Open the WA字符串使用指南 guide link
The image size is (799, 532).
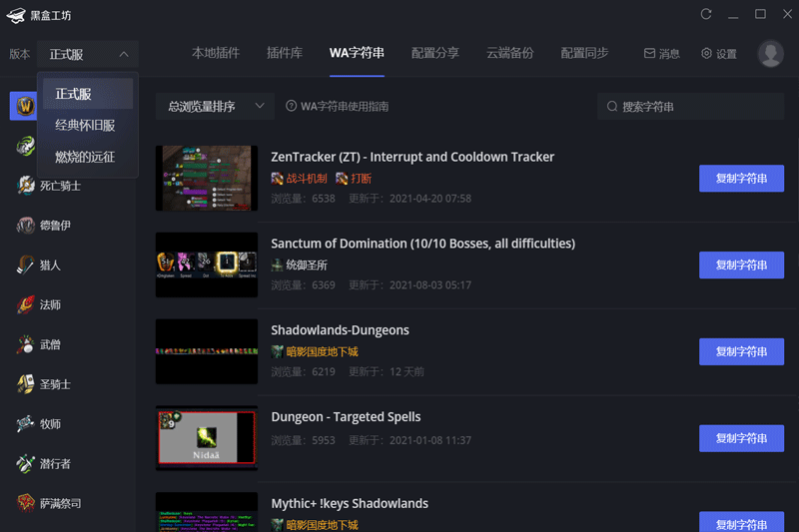click(x=338, y=106)
